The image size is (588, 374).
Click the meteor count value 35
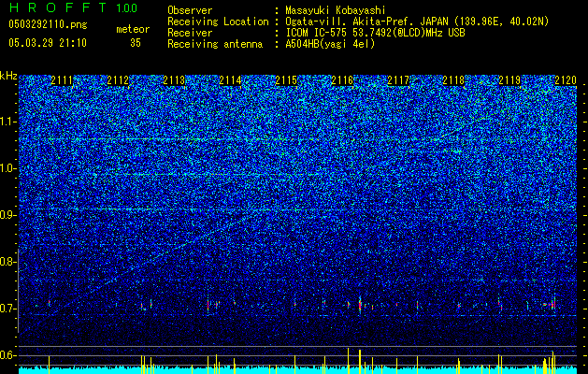pos(136,43)
